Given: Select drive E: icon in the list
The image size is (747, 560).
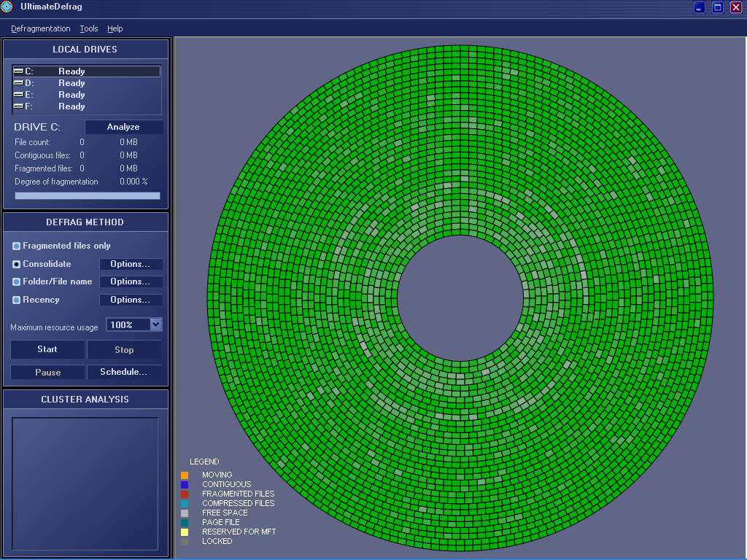Looking at the screenshot, I should pos(18,95).
